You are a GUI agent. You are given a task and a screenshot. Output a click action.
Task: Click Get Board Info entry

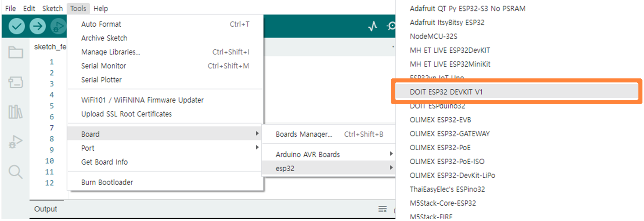165,162
